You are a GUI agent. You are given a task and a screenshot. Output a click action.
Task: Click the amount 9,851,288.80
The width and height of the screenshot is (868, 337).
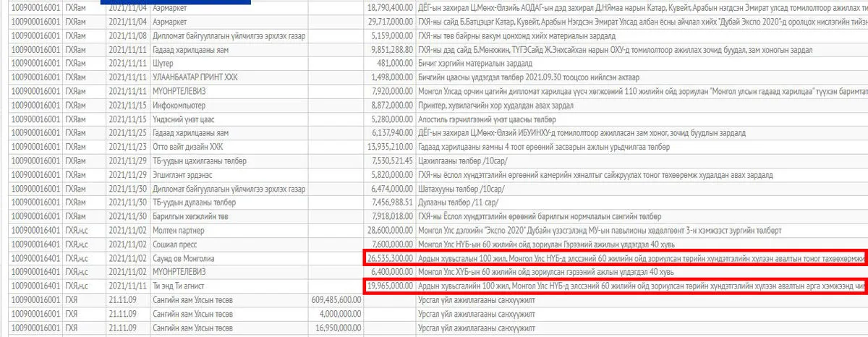click(x=393, y=49)
